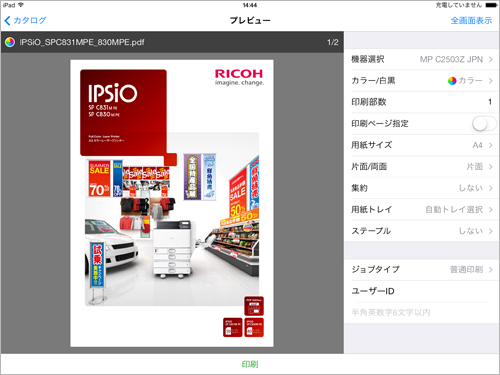
Task: Tap the 印刷部数 copies value 1
Action: click(x=490, y=102)
